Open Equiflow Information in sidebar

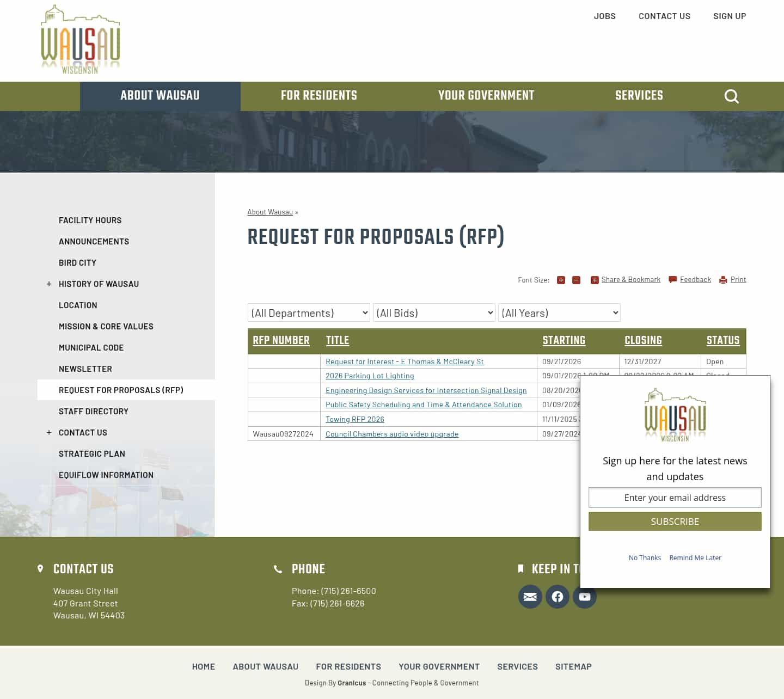(x=106, y=475)
